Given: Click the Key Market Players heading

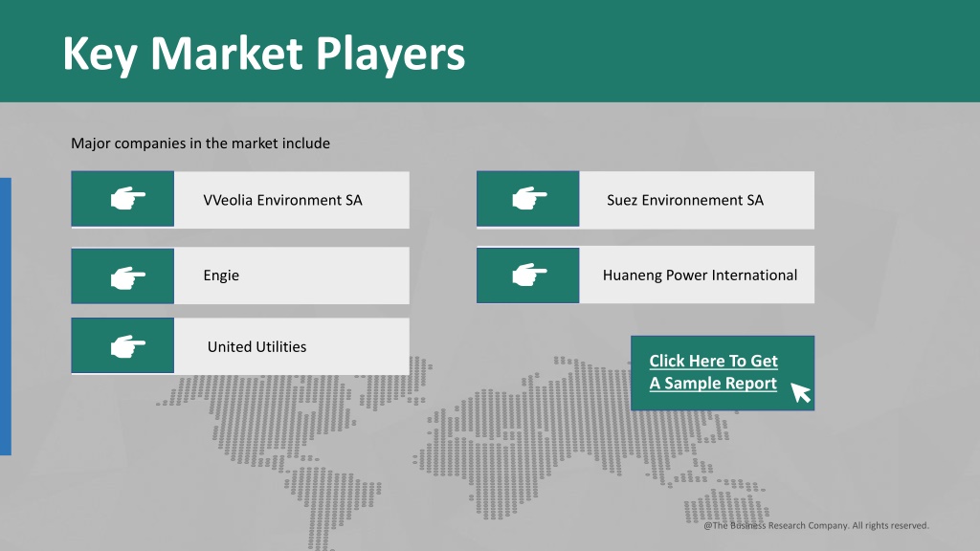Looking at the screenshot, I should pos(264,54).
